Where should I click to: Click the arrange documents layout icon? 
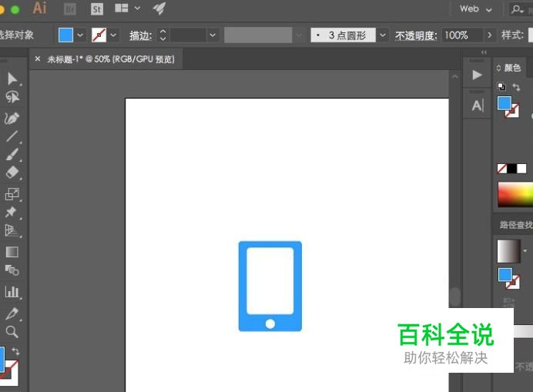tap(122, 8)
